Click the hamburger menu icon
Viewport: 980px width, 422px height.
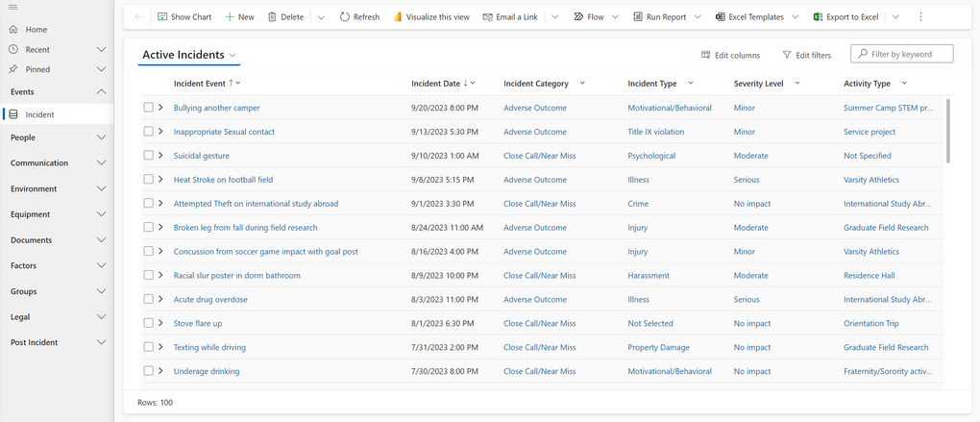click(13, 8)
